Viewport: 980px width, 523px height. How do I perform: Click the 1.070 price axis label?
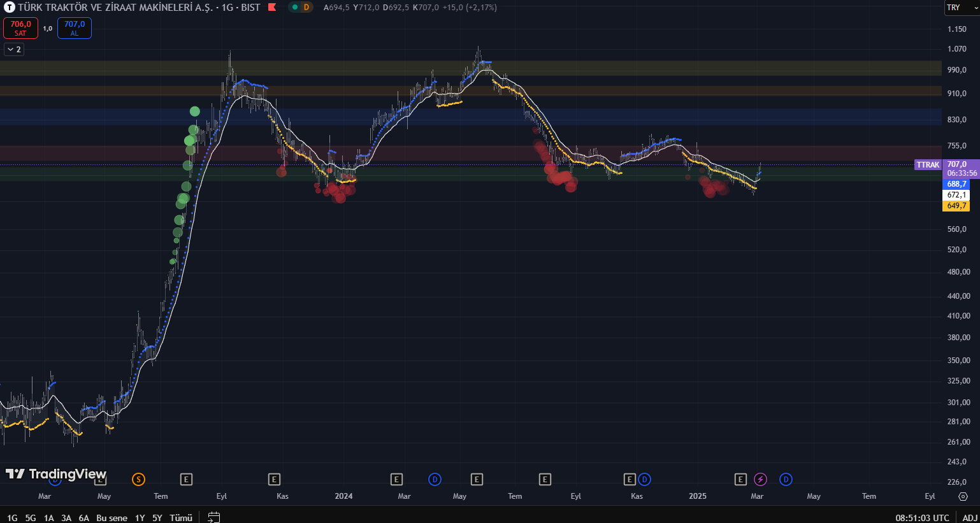coord(957,49)
